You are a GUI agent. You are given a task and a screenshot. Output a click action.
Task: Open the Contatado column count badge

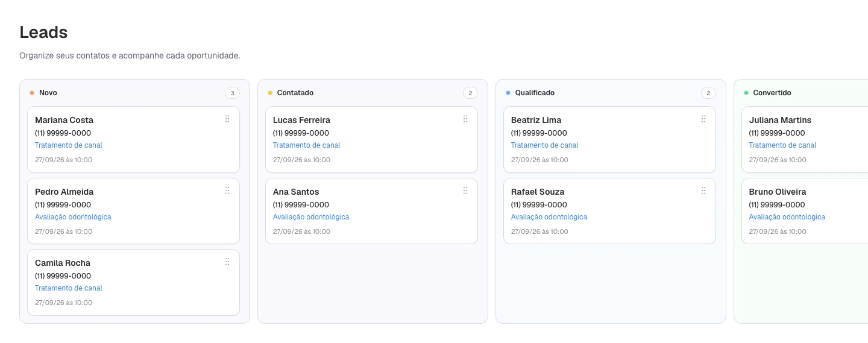pyautogui.click(x=470, y=93)
